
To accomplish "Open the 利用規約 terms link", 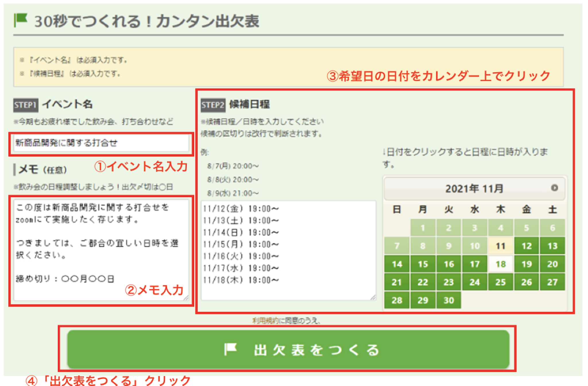I will pyautogui.click(x=265, y=321).
